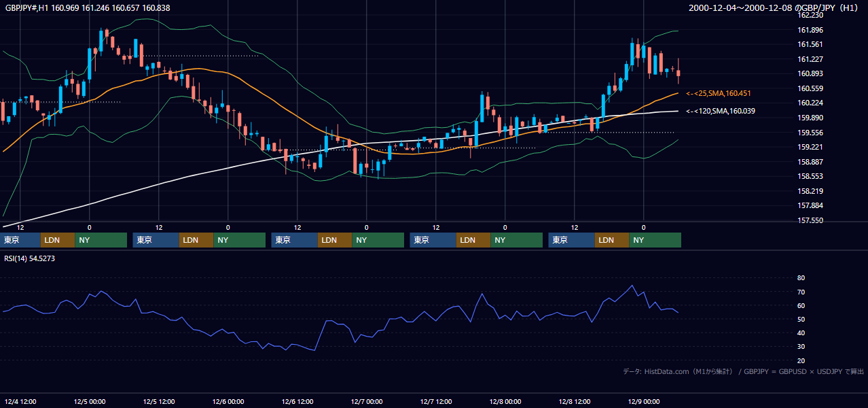
Task: Click price axis label 160.224
Action: (810, 103)
